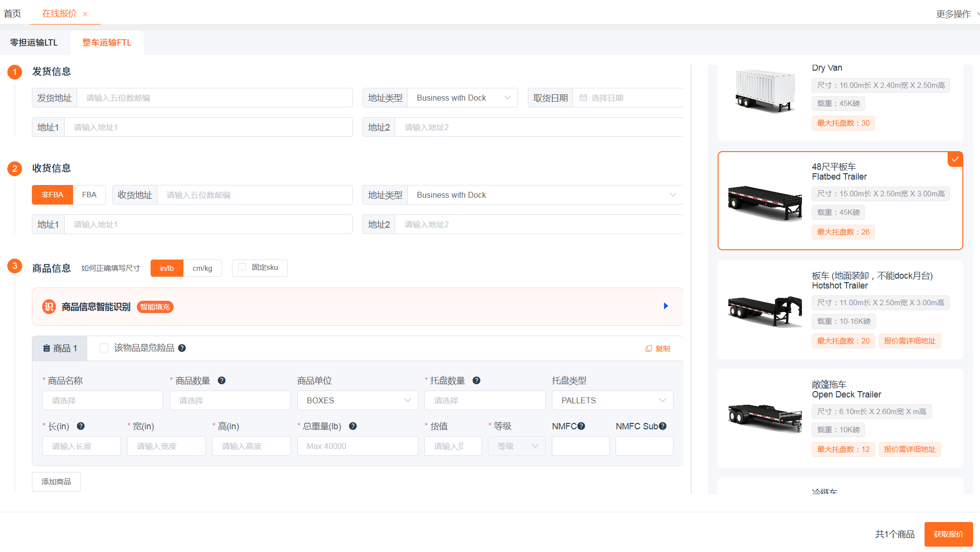Click the 添加商品 button
The height and width of the screenshot is (552, 980).
click(56, 482)
